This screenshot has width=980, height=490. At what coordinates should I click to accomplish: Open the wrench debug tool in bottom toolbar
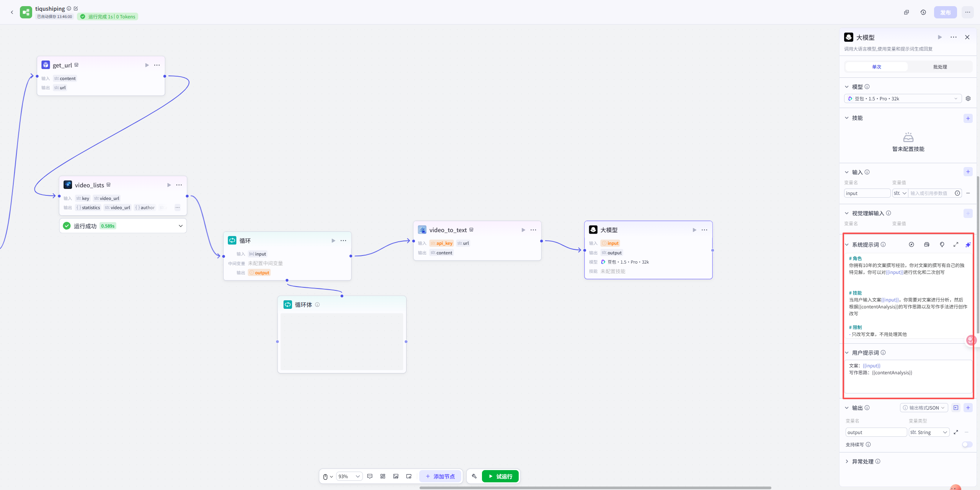[x=474, y=476]
